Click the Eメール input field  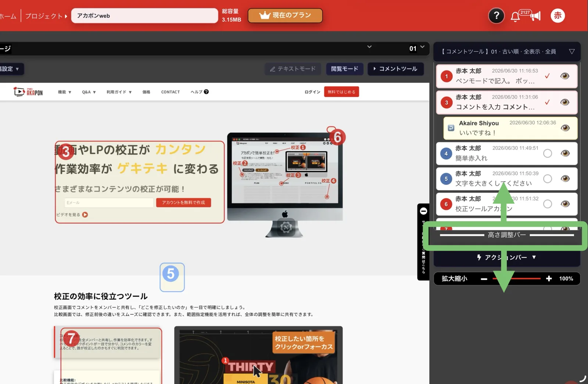(x=109, y=203)
